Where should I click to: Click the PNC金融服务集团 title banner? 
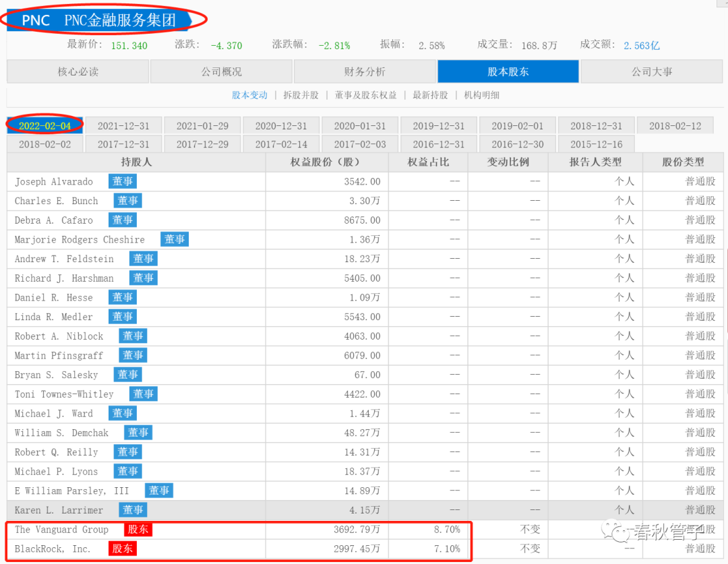[x=99, y=20]
